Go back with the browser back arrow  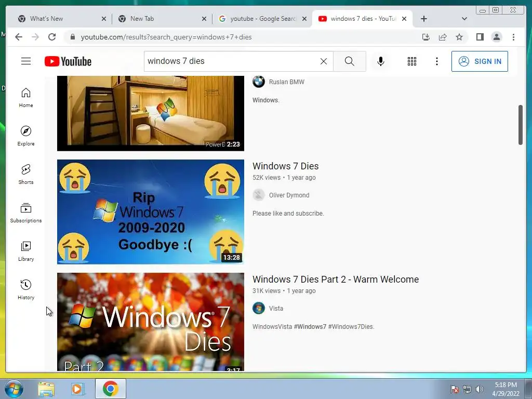coord(19,37)
